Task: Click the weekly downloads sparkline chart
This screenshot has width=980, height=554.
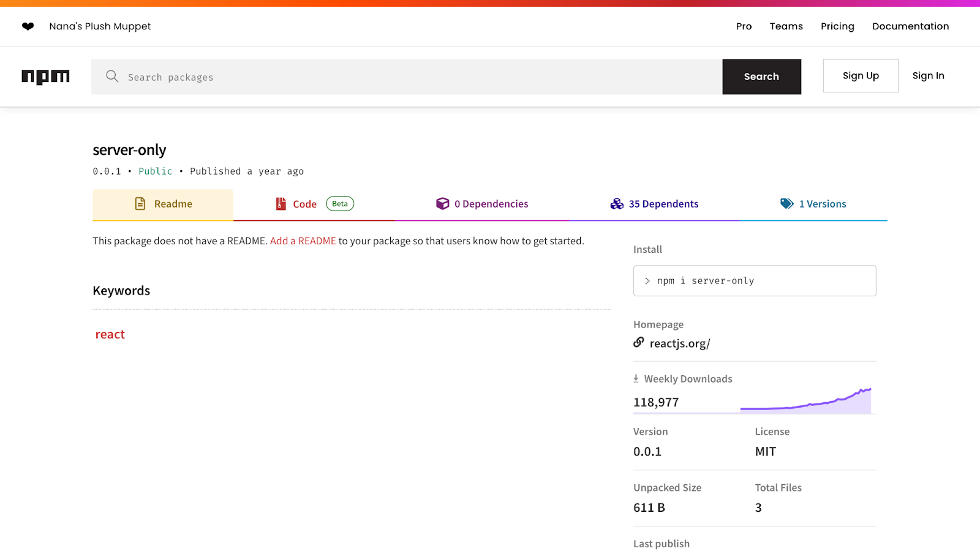Action: [x=805, y=400]
